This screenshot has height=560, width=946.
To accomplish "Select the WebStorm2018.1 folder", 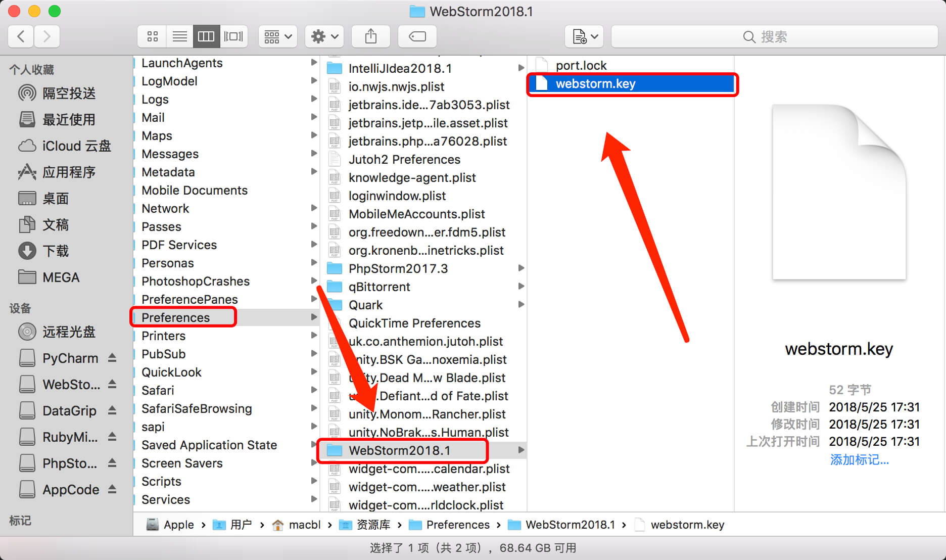I will (x=423, y=450).
